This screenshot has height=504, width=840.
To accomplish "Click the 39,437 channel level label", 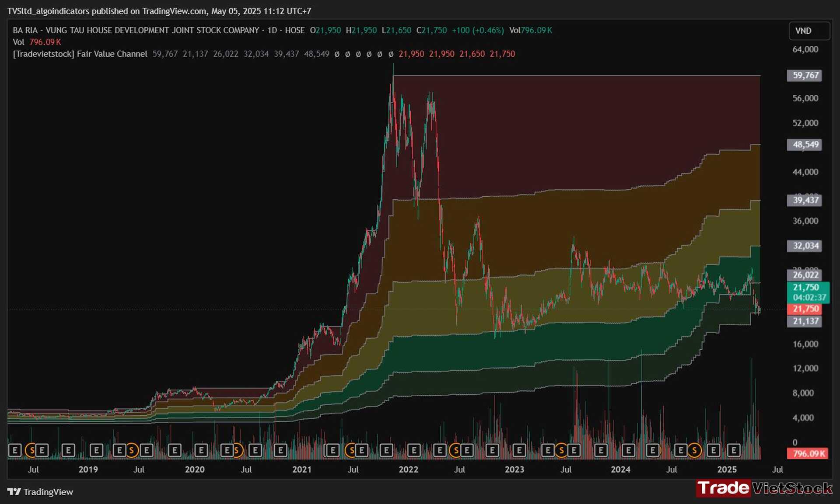I will [805, 200].
